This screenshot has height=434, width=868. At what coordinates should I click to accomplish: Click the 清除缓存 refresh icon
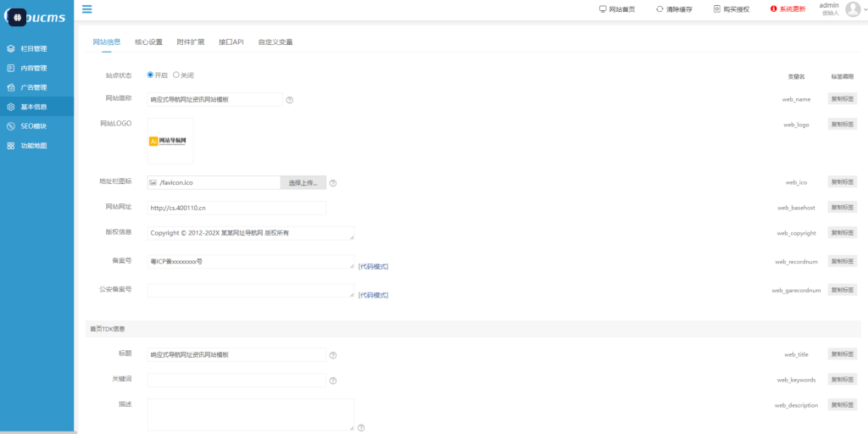(659, 9)
